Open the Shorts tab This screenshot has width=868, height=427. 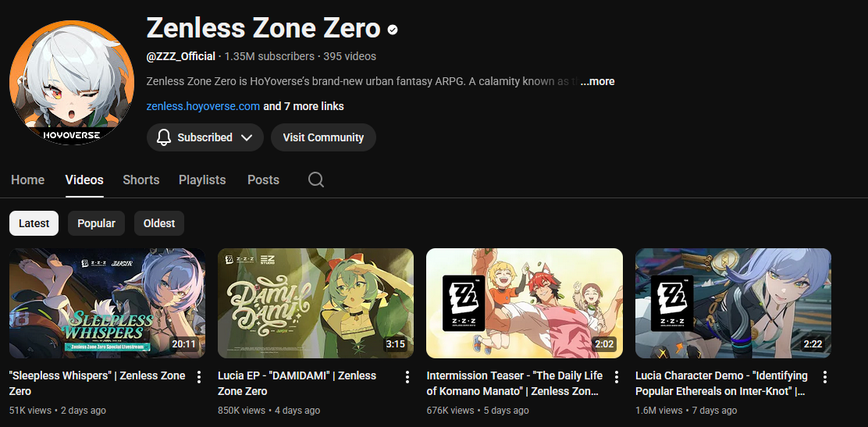pyautogui.click(x=141, y=180)
